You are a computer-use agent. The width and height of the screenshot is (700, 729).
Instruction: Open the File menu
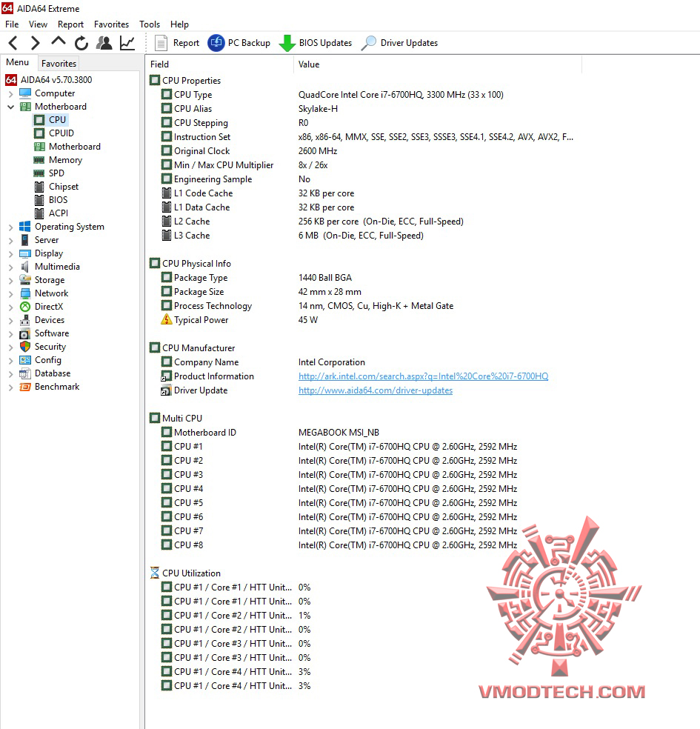pyautogui.click(x=12, y=24)
